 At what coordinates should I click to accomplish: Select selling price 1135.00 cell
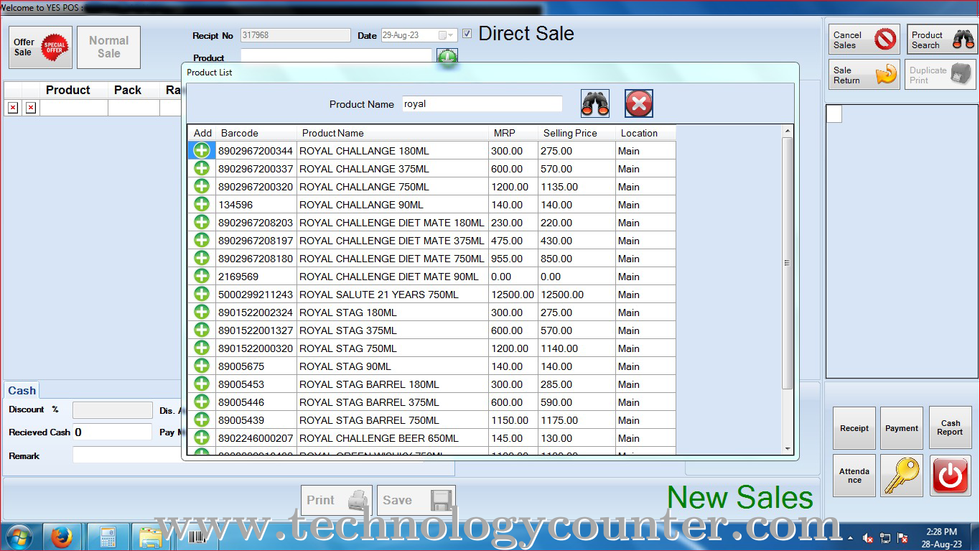coord(577,187)
